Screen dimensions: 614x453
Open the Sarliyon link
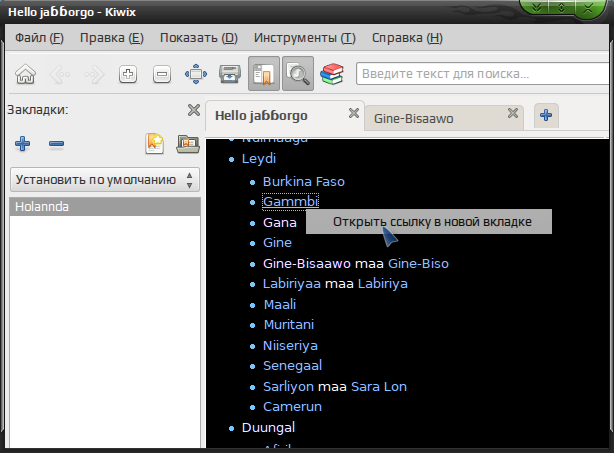coord(288,387)
